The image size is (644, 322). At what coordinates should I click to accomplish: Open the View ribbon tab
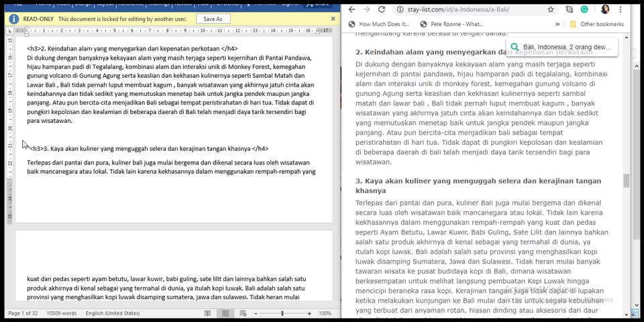point(203,3)
